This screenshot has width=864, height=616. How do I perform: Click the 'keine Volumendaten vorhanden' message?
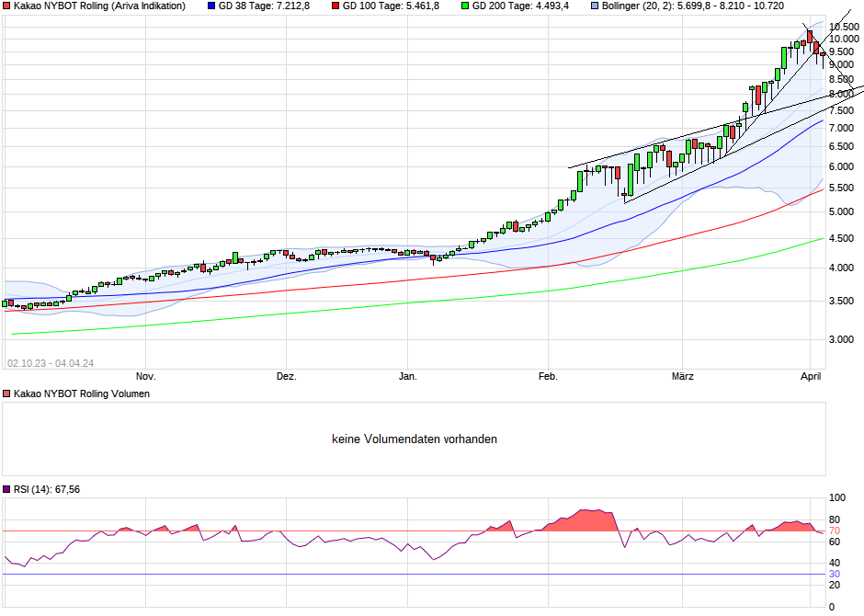pos(415,439)
